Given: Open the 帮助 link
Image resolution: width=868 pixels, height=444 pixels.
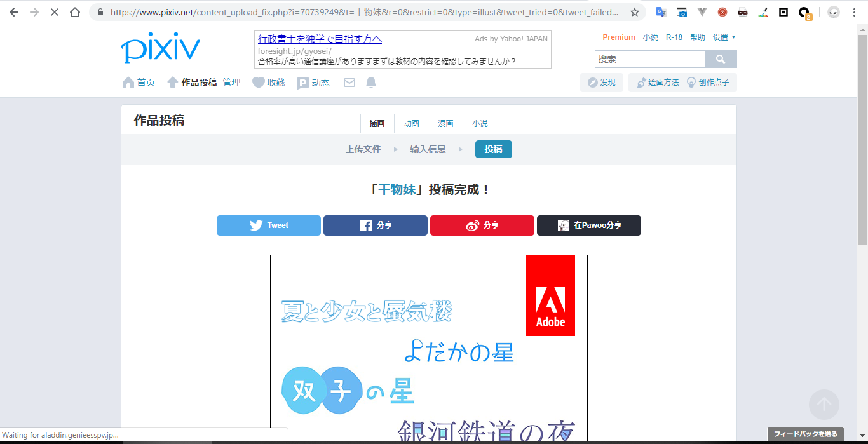Looking at the screenshot, I should coord(698,37).
